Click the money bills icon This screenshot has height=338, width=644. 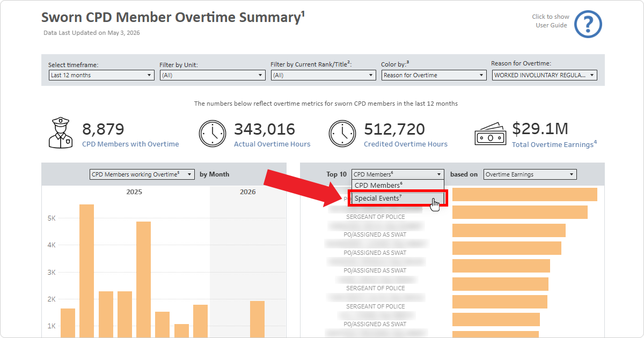[x=491, y=135]
